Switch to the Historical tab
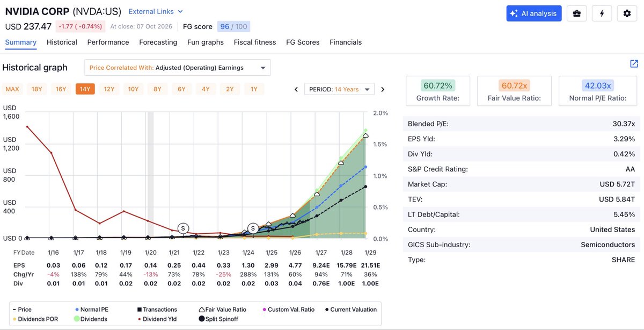 (x=62, y=42)
